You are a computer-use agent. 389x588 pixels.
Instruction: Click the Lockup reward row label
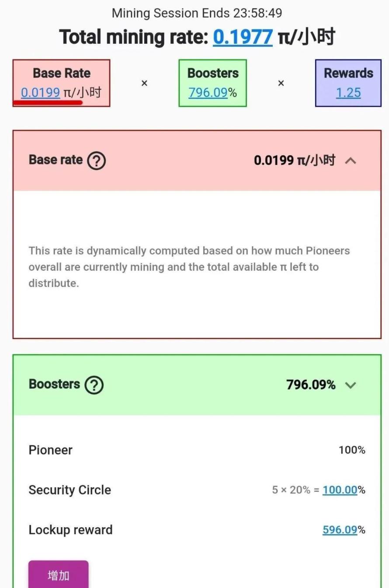[x=70, y=530]
